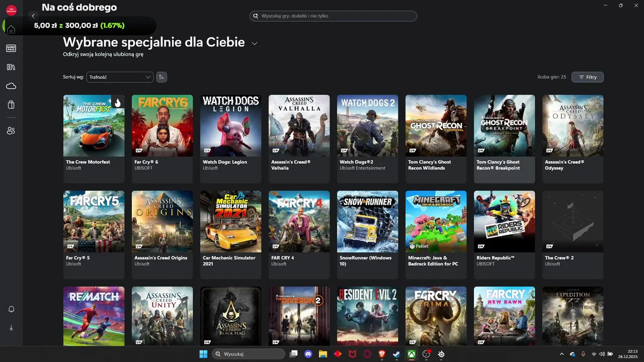
Task: Open the Sortuj wg Trafność dropdown
Action: tap(120, 77)
